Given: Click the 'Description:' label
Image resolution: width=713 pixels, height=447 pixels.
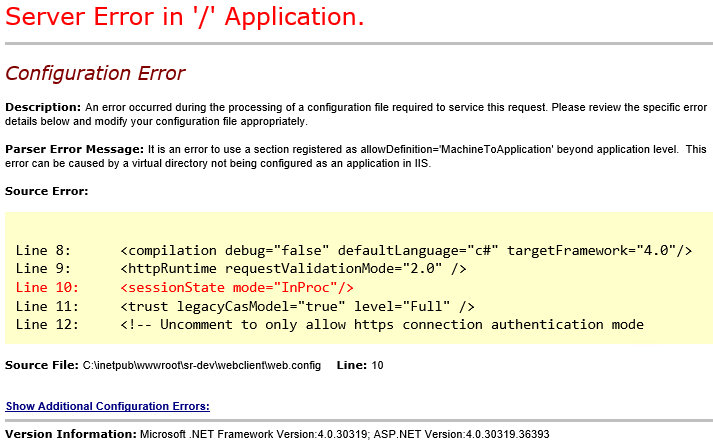Looking at the screenshot, I should point(43,107).
